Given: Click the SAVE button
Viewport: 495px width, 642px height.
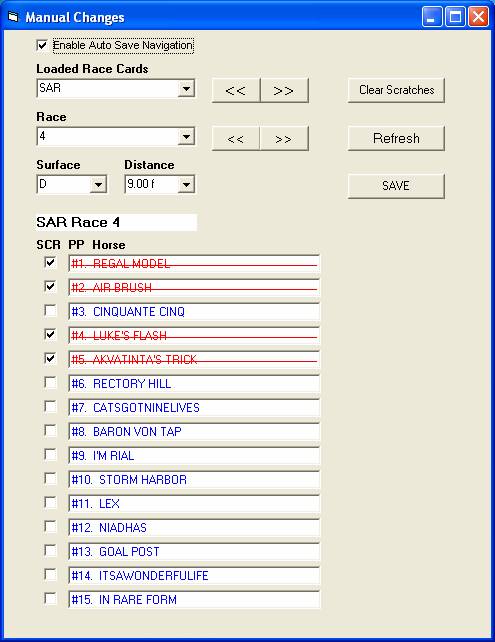Looking at the screenshot, I should pyautogui.click(x=396, y=186).
